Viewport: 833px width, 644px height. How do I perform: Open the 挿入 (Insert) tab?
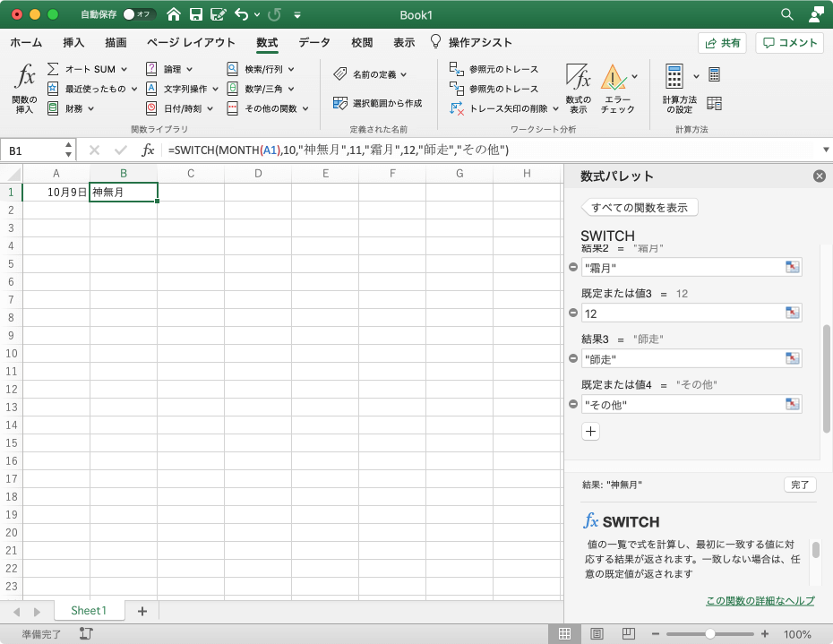[73, 42]
